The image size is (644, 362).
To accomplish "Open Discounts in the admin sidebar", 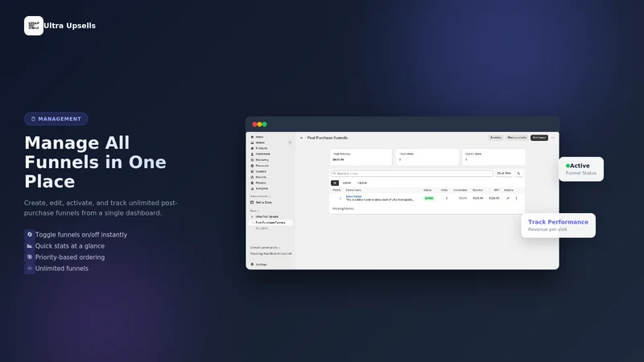I will pyautogui.click(x=259, y=166).
